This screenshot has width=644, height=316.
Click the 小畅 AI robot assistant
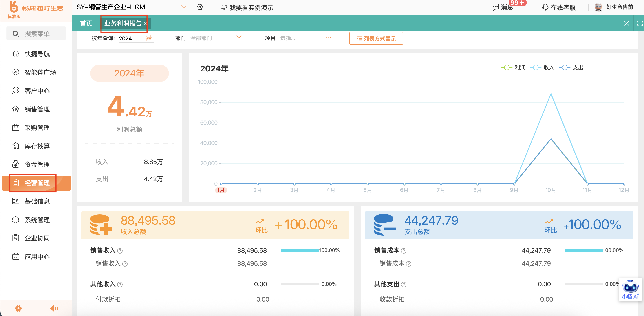tap(630, 289)
